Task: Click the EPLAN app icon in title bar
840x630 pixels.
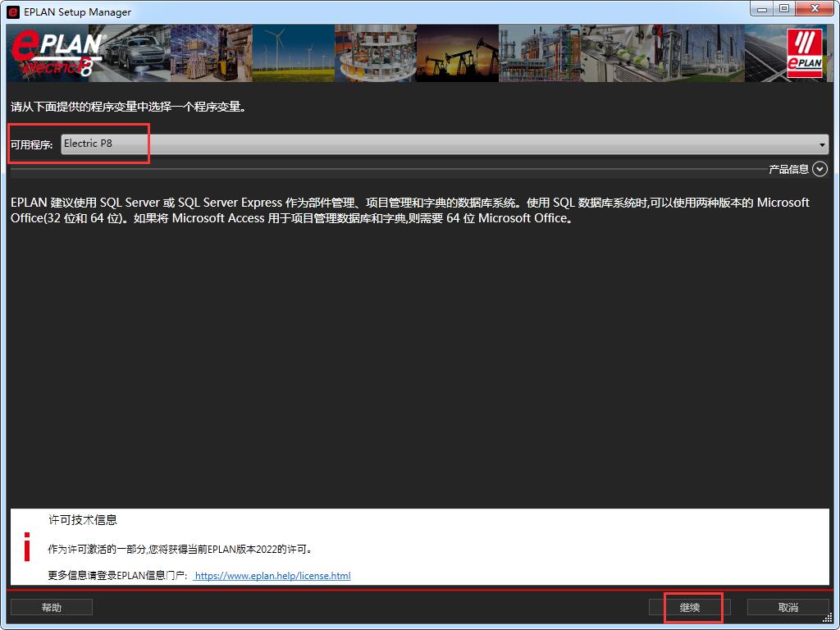Action: pos(13,11)
